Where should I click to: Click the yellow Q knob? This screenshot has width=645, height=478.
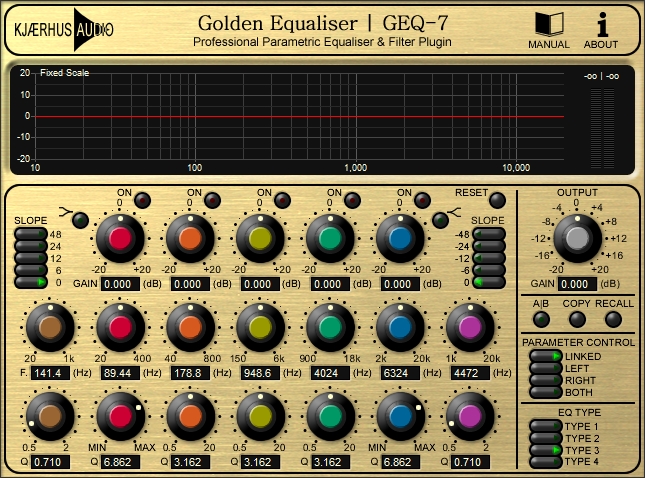point(260,416)
